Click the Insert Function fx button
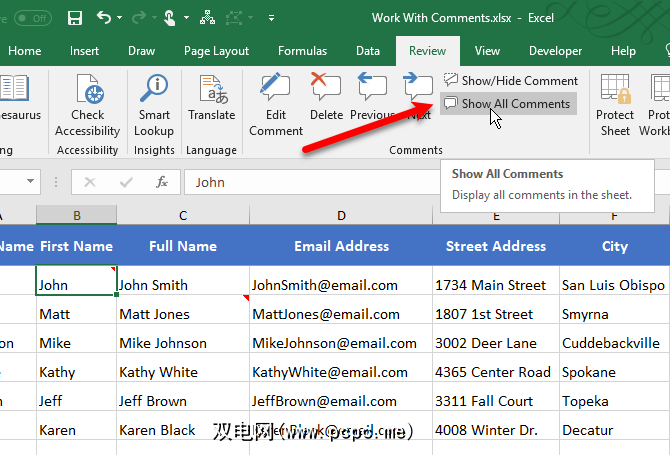The height and width of the screenshot is (455, 670). click(161, 182)
